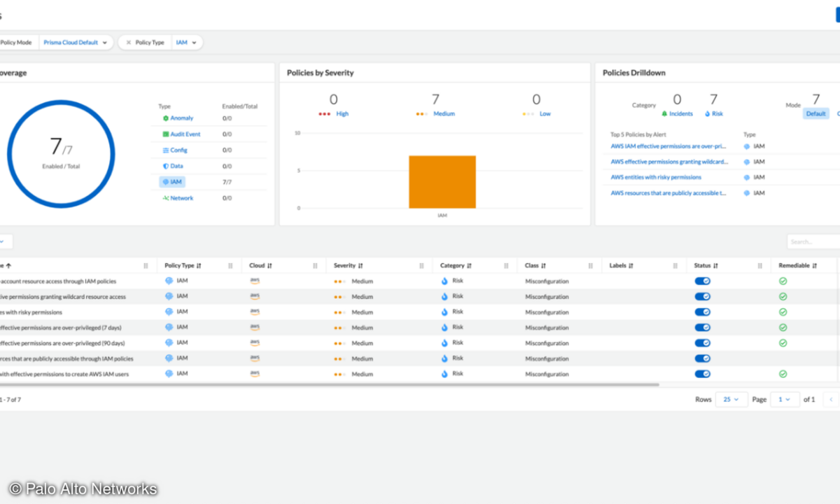Open 'AWS IAM effective permissions are over-pri...' policy

tap(668, 147)
